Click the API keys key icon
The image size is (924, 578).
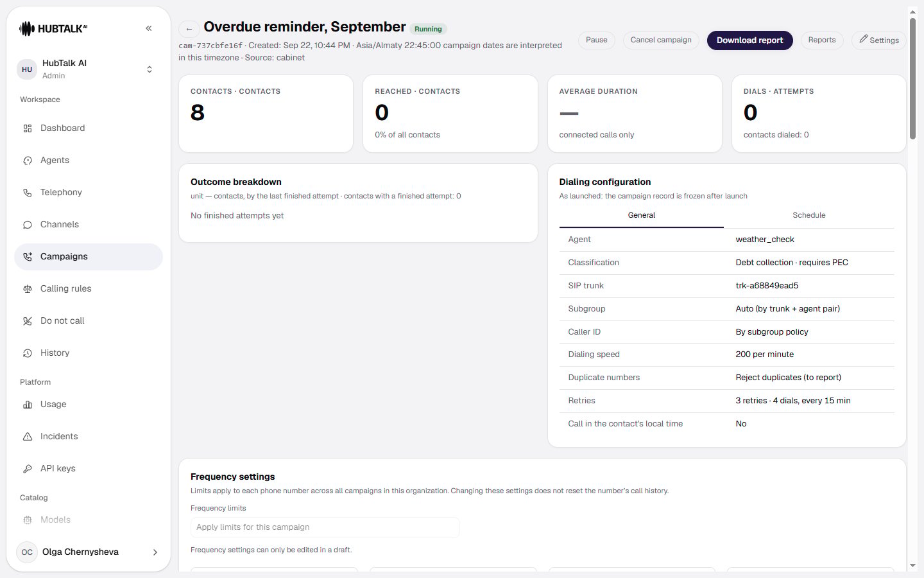click(28, 469)
